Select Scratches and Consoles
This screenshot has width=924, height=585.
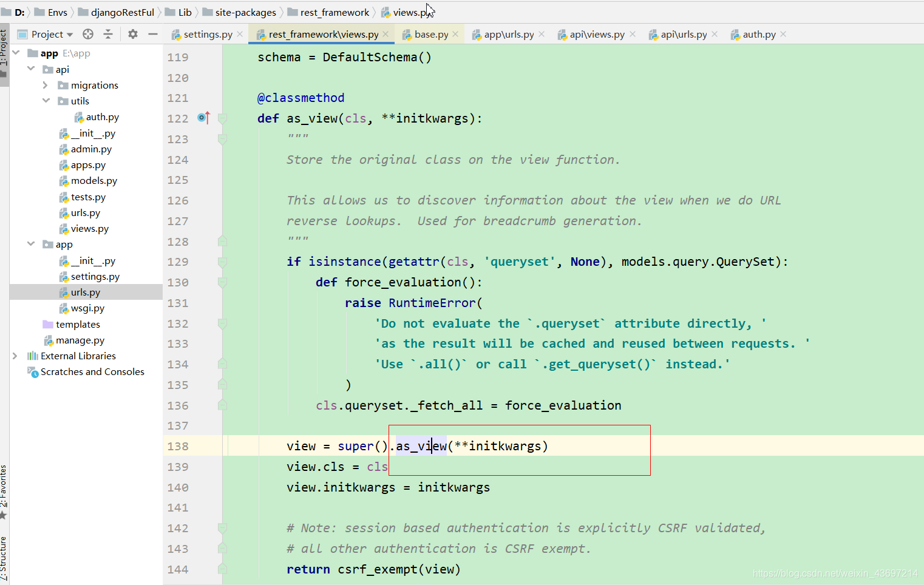click(x=86, y=372)
